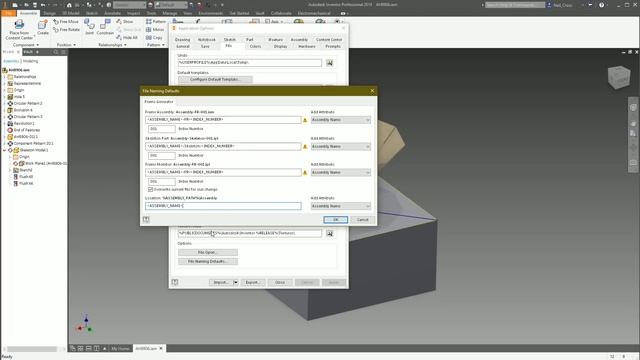Click Cancel in File Naming Defaults dialog

(x=362, y=220)
